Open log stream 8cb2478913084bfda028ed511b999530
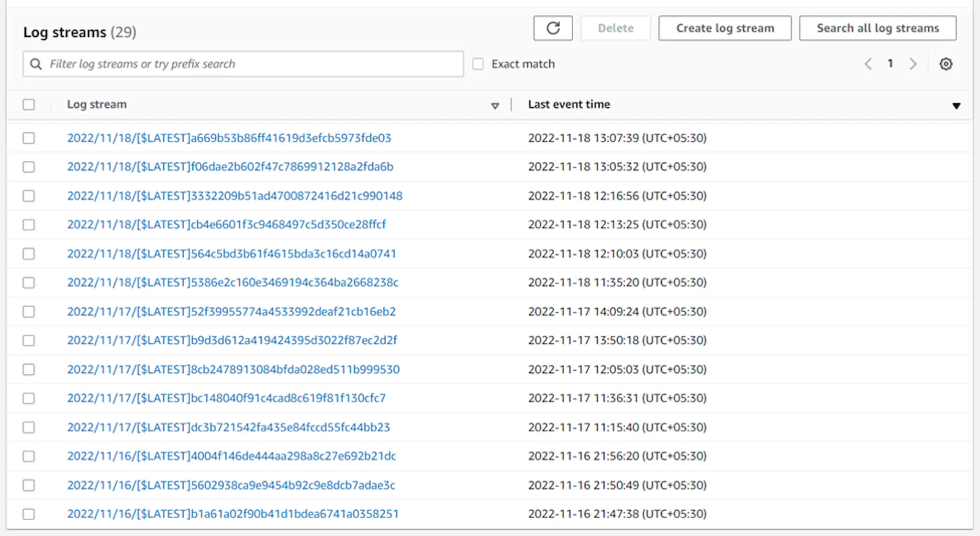The height and width of the screenshot is (536, 980). (x=234, y=369)
